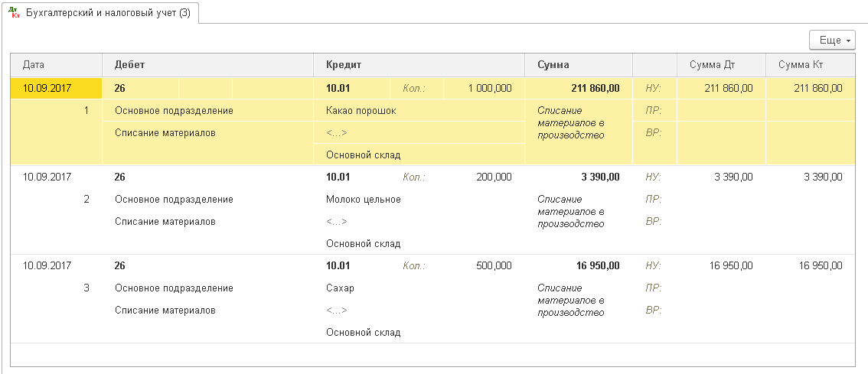Screen dimensions: 868x374
Task: Select the Сахар cell
Action: [419, 288]
